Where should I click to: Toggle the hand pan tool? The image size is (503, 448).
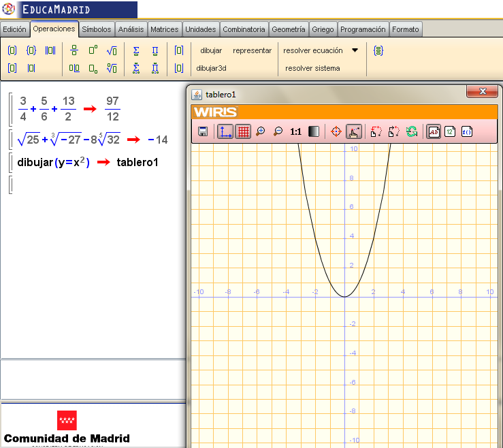point(353,131)
